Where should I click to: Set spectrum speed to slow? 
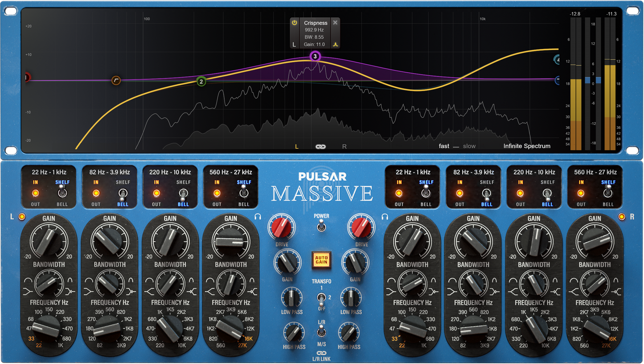click(469, 146)
